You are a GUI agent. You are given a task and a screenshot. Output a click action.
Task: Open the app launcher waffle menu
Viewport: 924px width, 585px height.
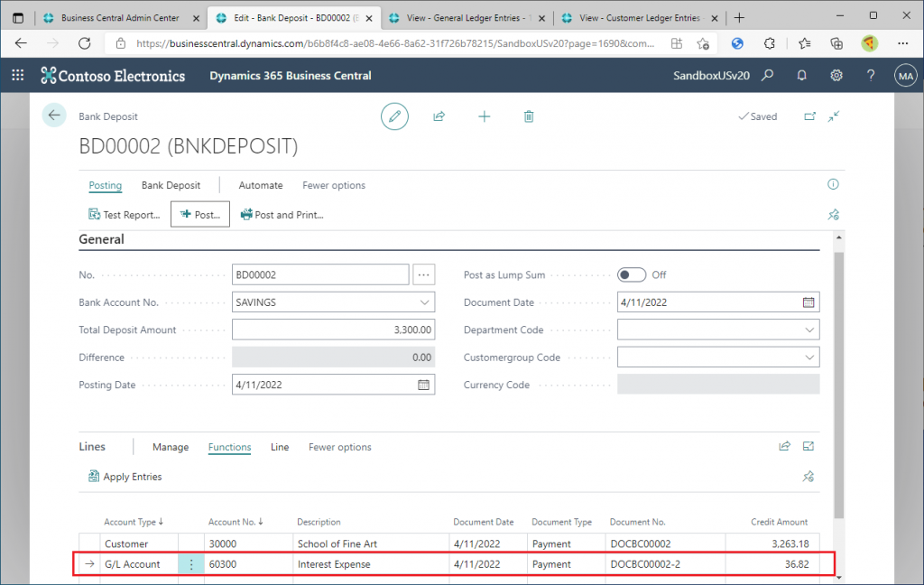pyautogui.click(x=18, y=75)
